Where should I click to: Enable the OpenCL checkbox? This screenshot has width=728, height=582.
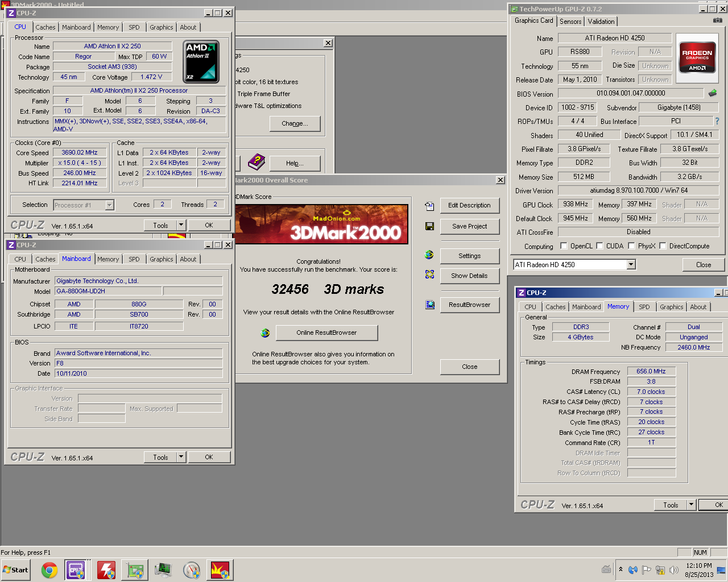pyautogui.click(x=564, y=246)
